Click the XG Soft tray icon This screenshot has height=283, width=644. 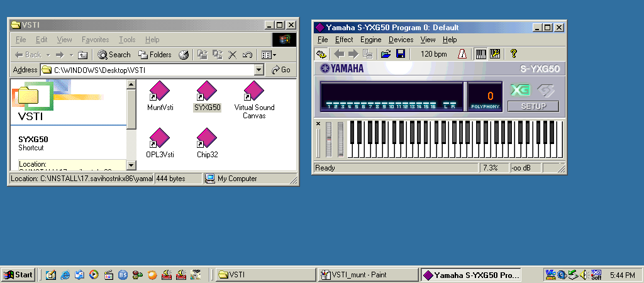click(x=596, y=274)
